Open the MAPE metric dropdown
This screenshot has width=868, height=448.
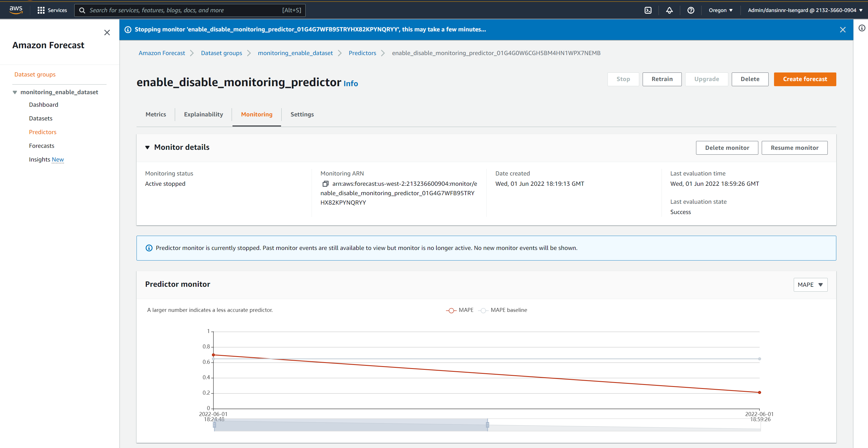[x=810, y=285]
